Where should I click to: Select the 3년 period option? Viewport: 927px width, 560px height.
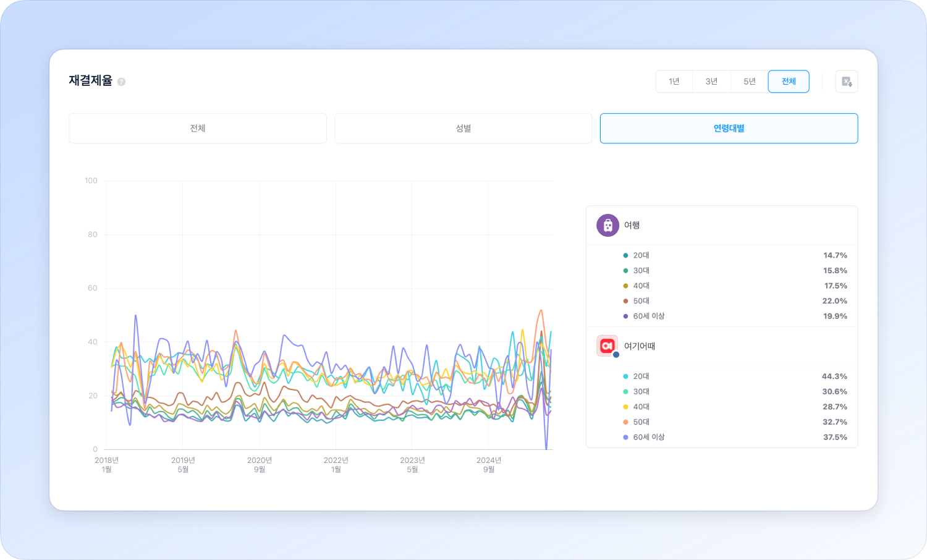pyautogui.click(x=711, y=82)
